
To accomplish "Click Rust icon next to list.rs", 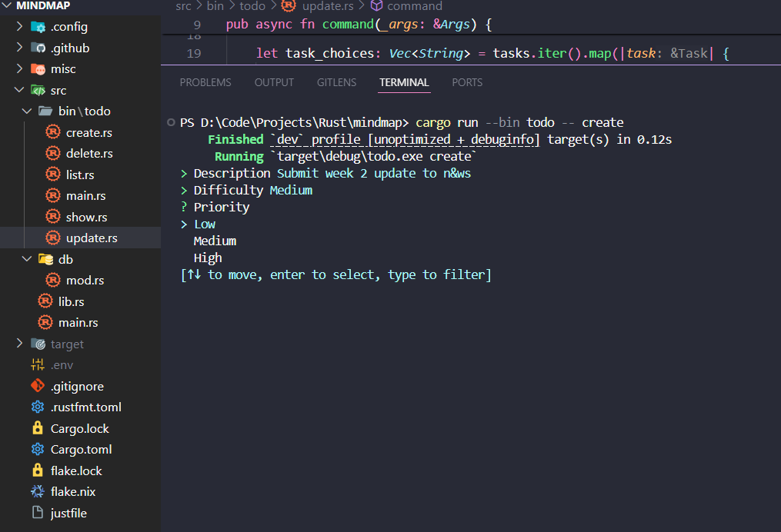I will (53, 175).
